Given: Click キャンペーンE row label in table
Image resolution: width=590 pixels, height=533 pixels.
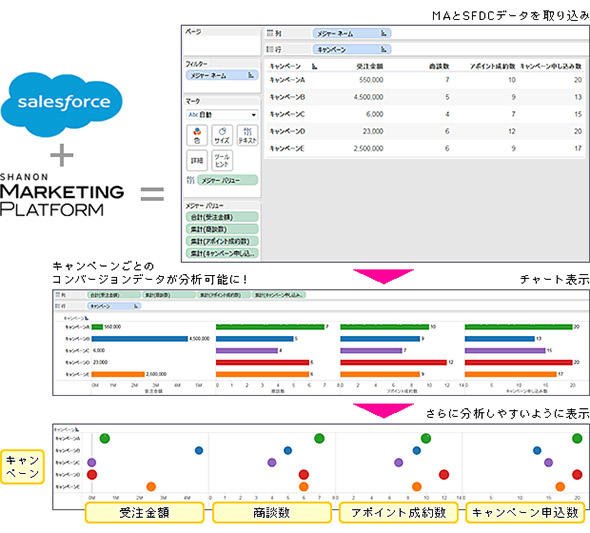Looking at the screenshot, I should [x=287, y=149].
